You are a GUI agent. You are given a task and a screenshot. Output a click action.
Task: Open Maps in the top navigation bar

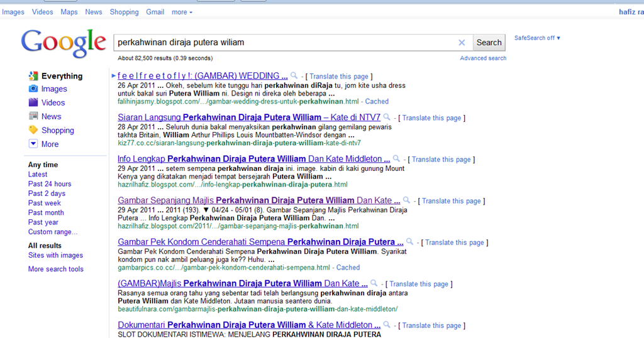click(x=69, y=13)
